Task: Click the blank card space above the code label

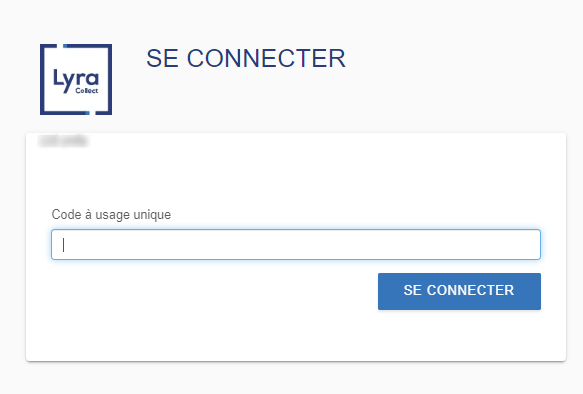Action: [x=296, y=177]
